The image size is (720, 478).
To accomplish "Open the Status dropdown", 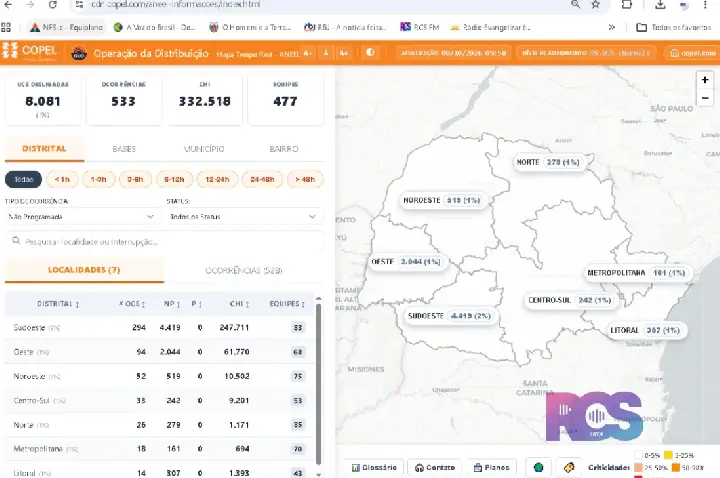I will [x=244, y=217].
